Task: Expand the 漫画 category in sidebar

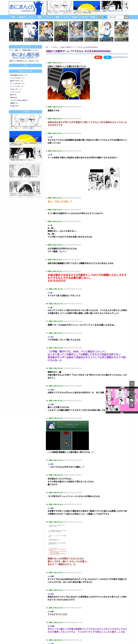Action: pyautogui.click(x=22, y=81)
